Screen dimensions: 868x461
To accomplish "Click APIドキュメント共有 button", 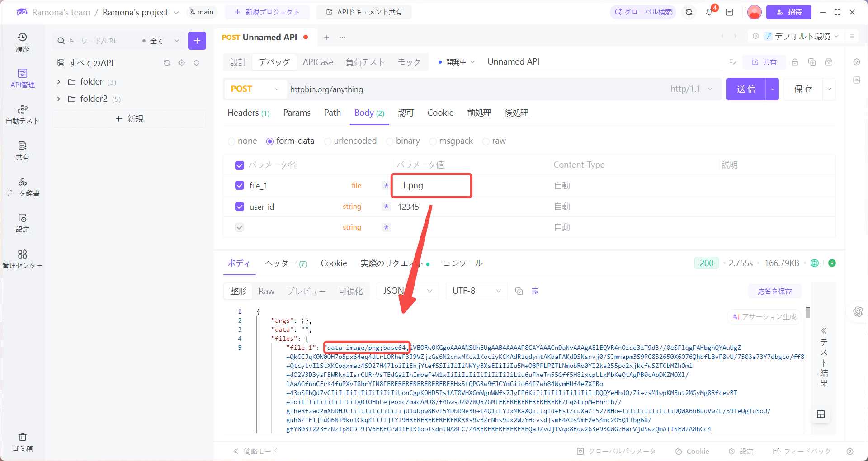I will pos(364,12).
